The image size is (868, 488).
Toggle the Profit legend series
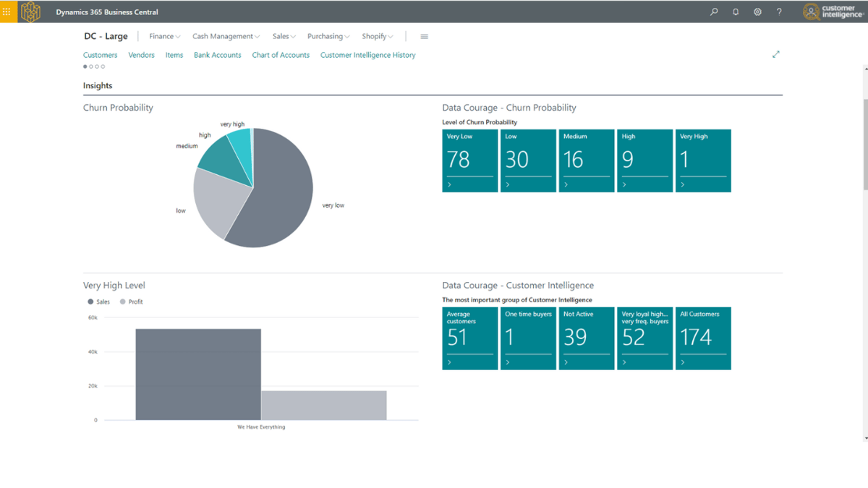pos(131,301)
